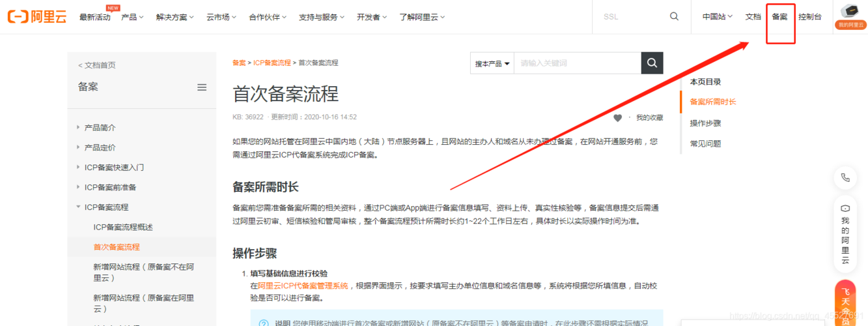This screenshot has width=868, height=326.
Task: Click the 请输入关键词 search field
Action: [578, 63]
